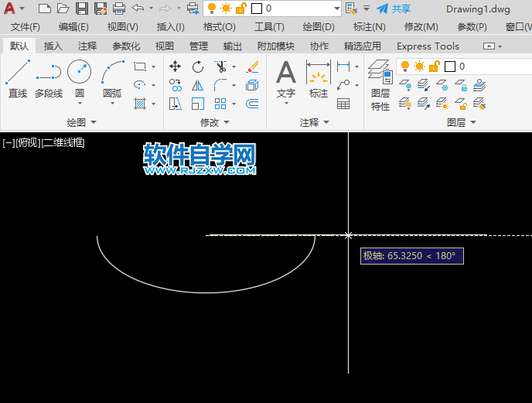Insert a table using Table icon
This screenshot has width=532, height=403.
tap(343, 104)
